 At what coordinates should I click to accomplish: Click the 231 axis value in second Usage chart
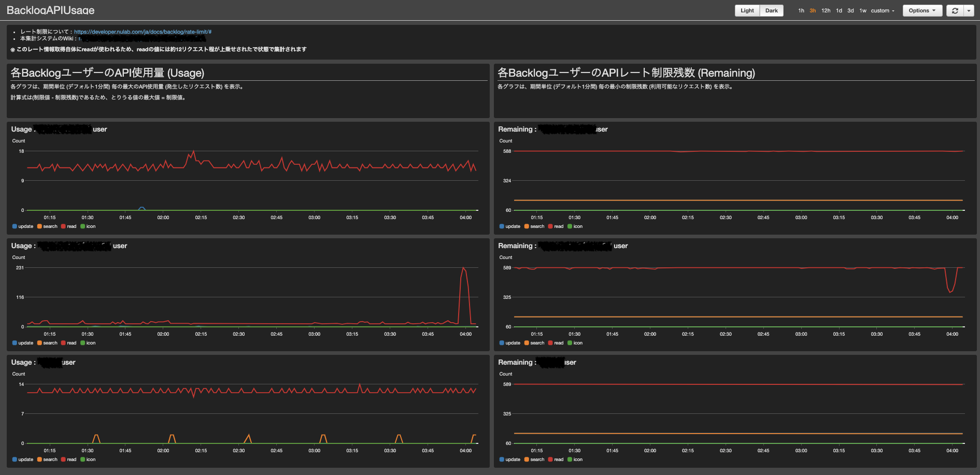coord(20,268)
